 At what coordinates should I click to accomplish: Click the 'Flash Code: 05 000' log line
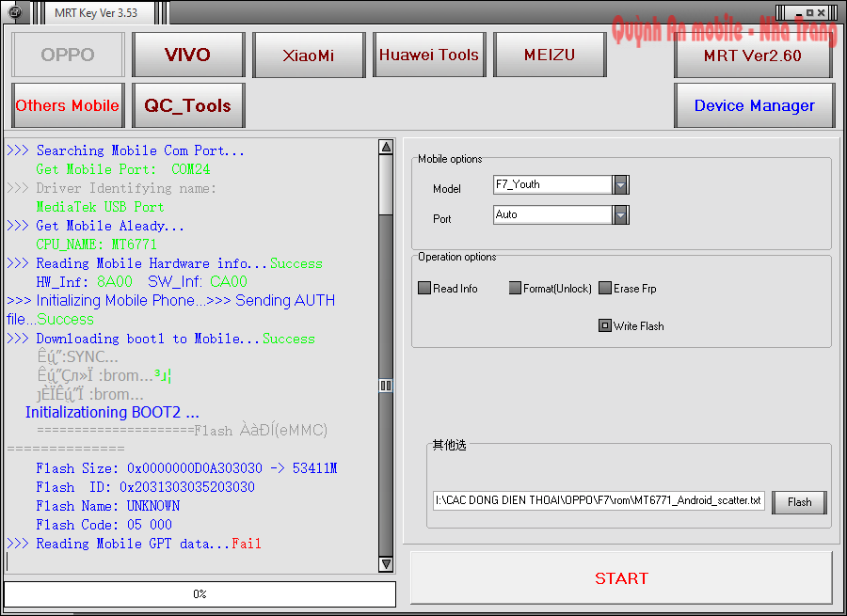(x=104, y=524)
